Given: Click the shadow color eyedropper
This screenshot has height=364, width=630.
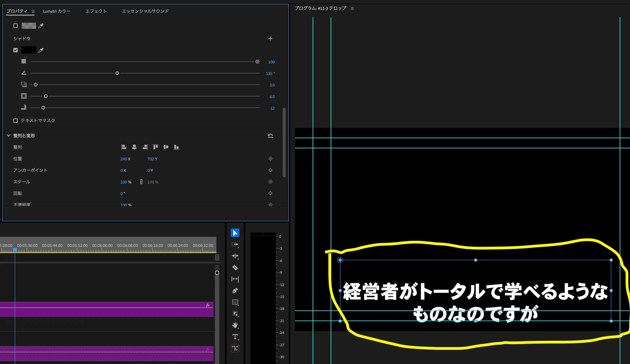Looking at the screenshot, I should [41, 50].
